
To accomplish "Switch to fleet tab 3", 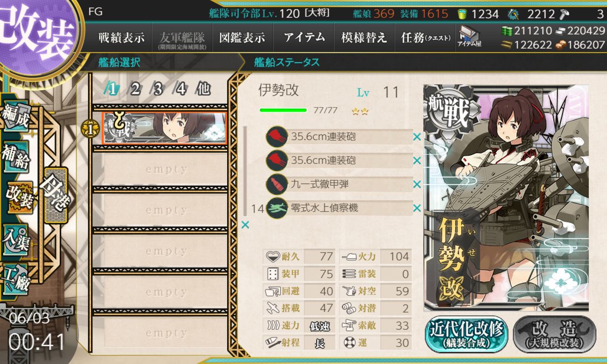I will 158,89.
